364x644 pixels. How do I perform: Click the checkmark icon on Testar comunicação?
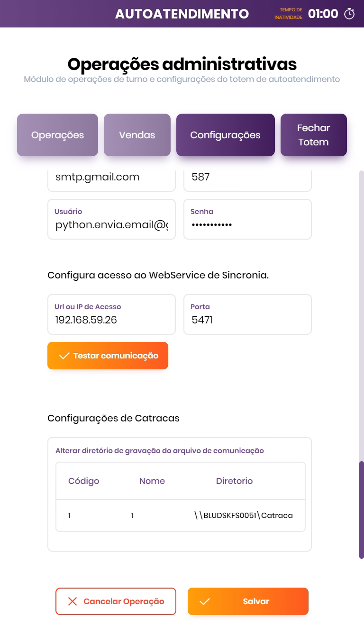click(64, 356)
